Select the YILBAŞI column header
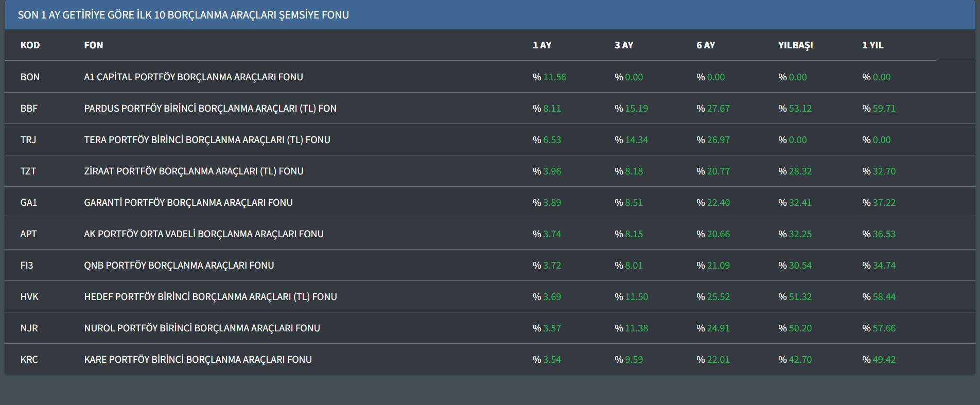980x405 pixels. click(x=795, y=45)
